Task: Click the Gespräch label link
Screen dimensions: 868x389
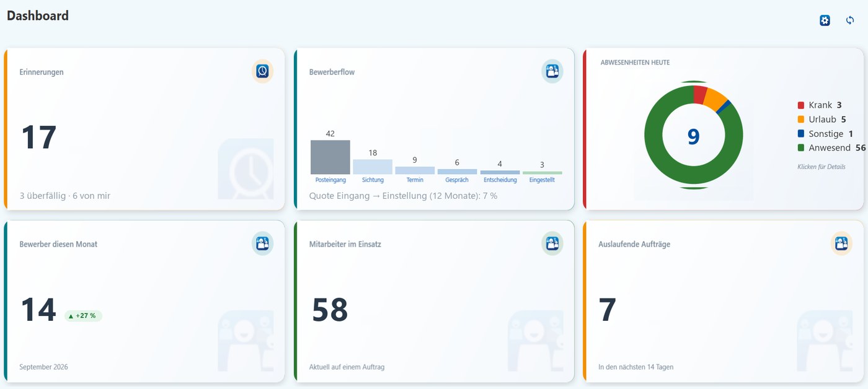Action: click(x=457, y=180)
